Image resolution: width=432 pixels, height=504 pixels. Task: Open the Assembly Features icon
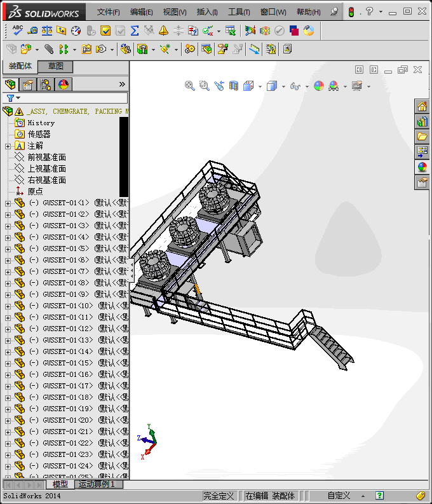(142, 49)
